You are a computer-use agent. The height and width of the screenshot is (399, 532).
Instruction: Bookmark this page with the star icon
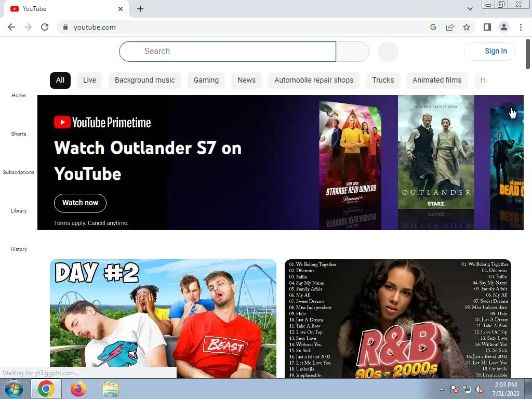[467, 27]
